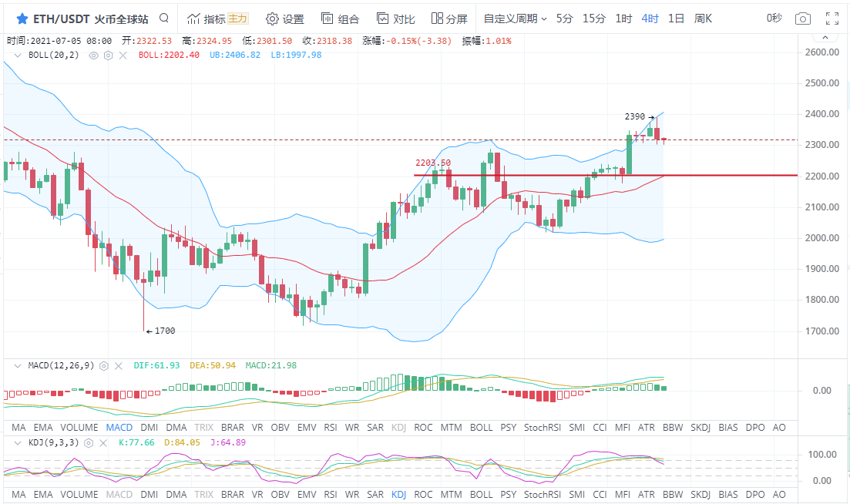Screen dimensions: 850x504
Task: Click the ETH/USDT 火币全球站 pair title
Action: 90,19
